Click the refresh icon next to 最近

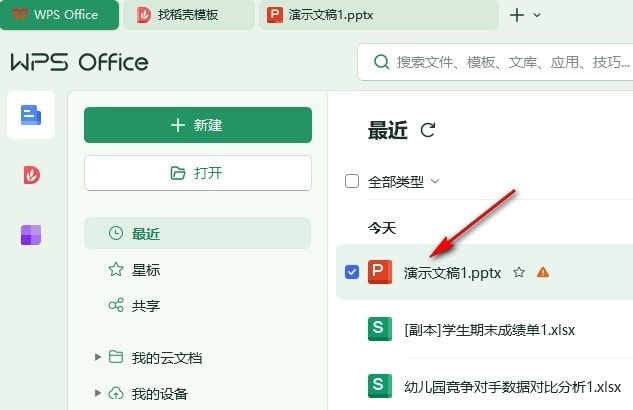pos(428,130)
